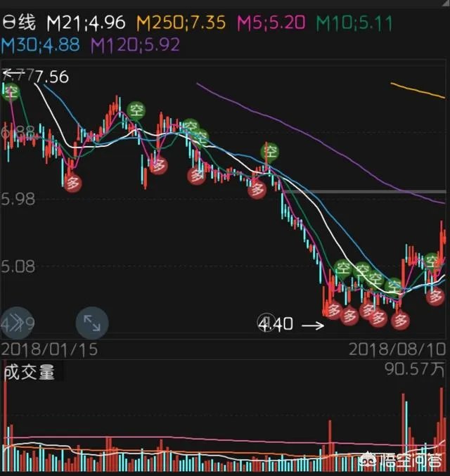Select the M30 legend label

pos(41,46)
